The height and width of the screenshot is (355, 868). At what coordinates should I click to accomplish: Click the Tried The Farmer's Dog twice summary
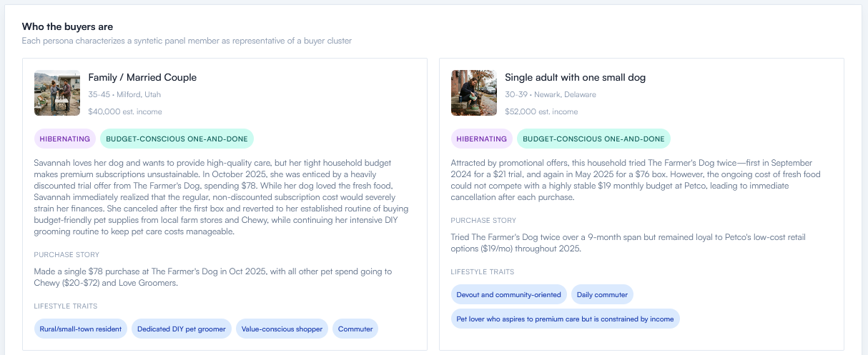pos(628,243)
